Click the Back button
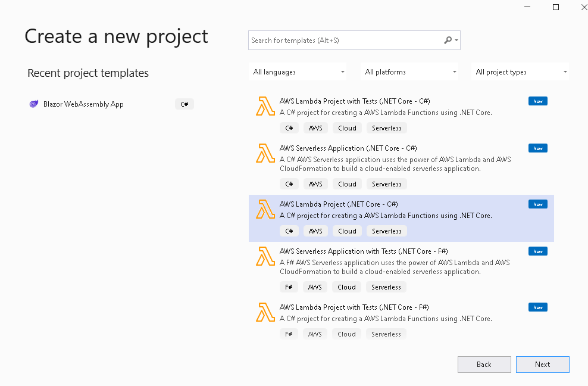Image resolution: width=588 pixels, height=386 pixels. coord(484,365)
